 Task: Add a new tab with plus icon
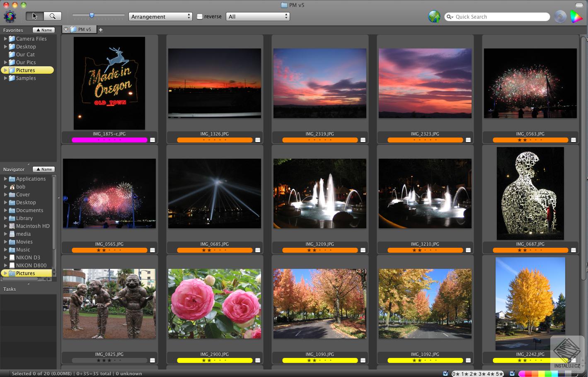101,30
